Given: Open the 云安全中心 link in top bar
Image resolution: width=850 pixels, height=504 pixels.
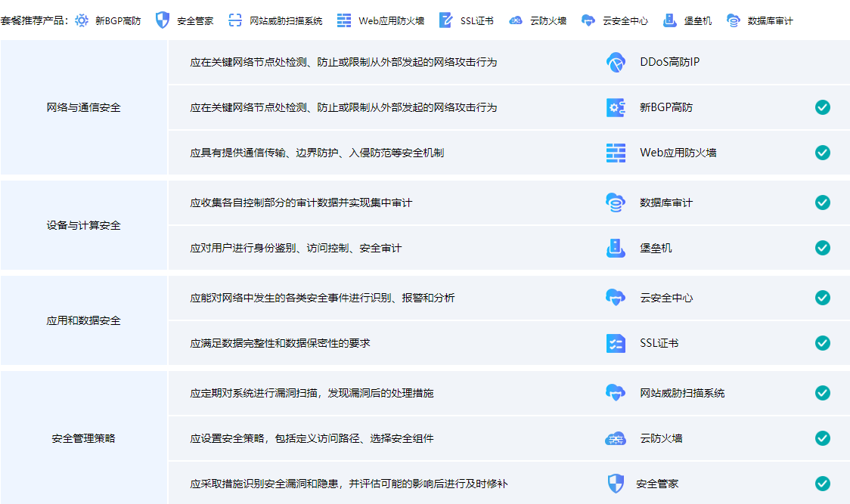Looking at the screenshot, I should click(x=625, y=20).
